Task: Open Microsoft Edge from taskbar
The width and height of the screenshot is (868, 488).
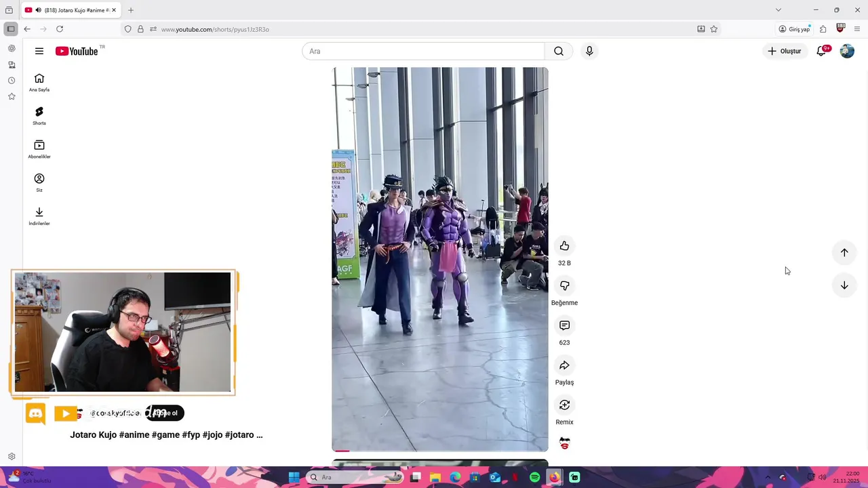Action: coord(455,477)
